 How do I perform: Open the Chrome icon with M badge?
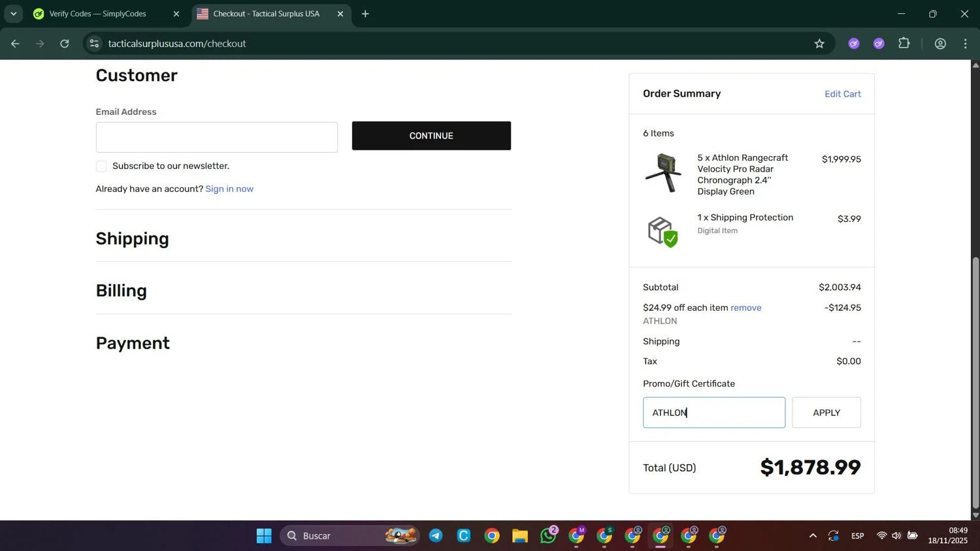[576, 536]
